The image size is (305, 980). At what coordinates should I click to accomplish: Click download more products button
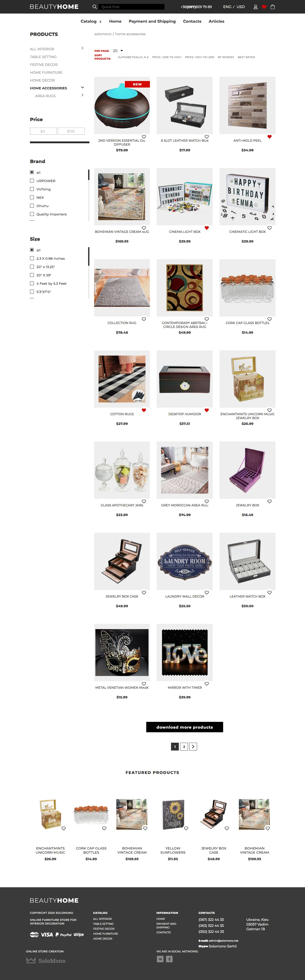(185, 727)
